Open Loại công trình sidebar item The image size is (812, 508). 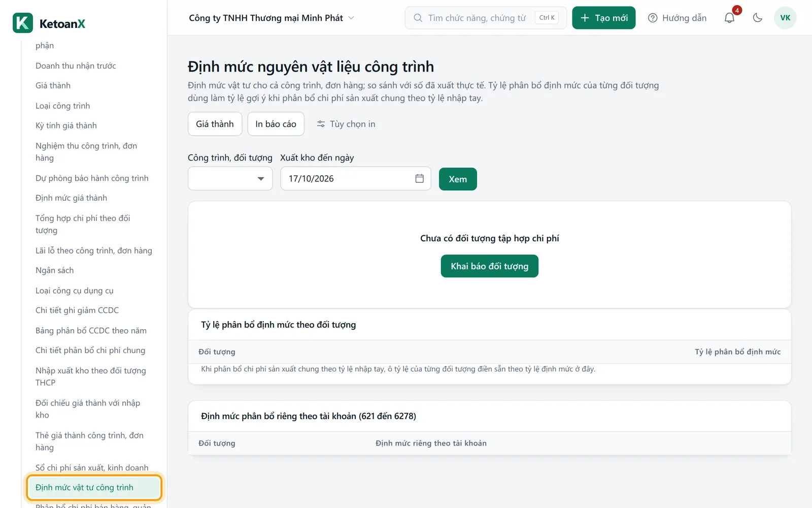click(62, 106)
